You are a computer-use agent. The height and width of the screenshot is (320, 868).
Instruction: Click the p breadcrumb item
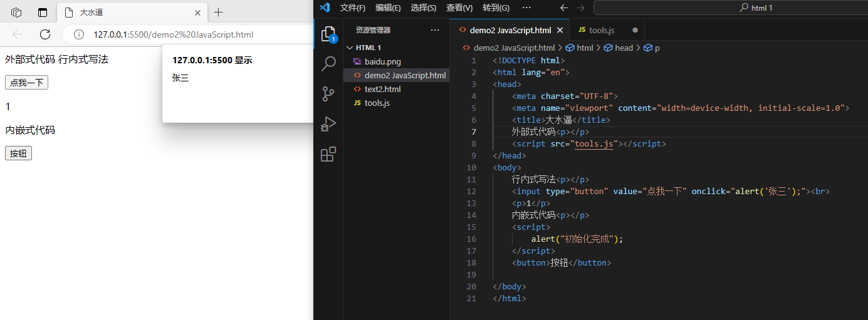[x=652, y=48]
